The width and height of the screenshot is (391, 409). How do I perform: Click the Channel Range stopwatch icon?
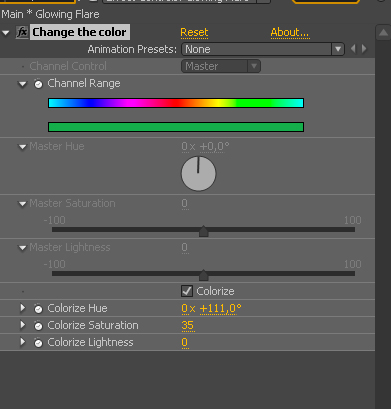point(38,84)
